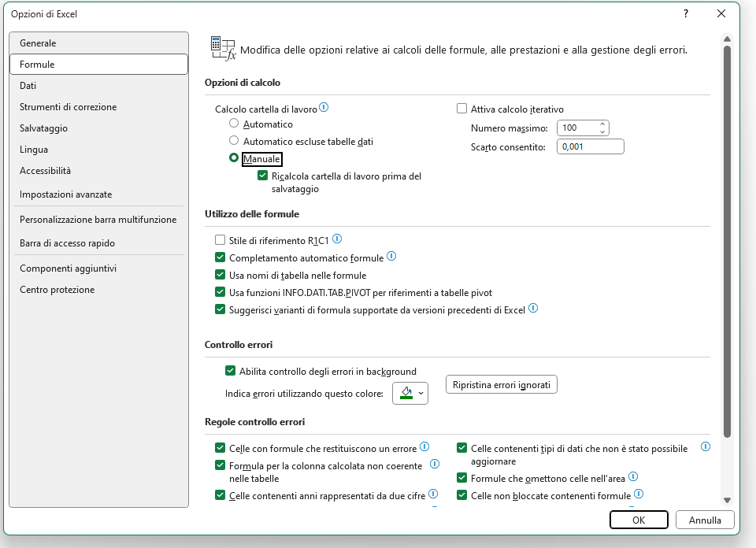Open Barra di accesso rapido category
This screenshot has height=548, width=756.
coord(99,243)
